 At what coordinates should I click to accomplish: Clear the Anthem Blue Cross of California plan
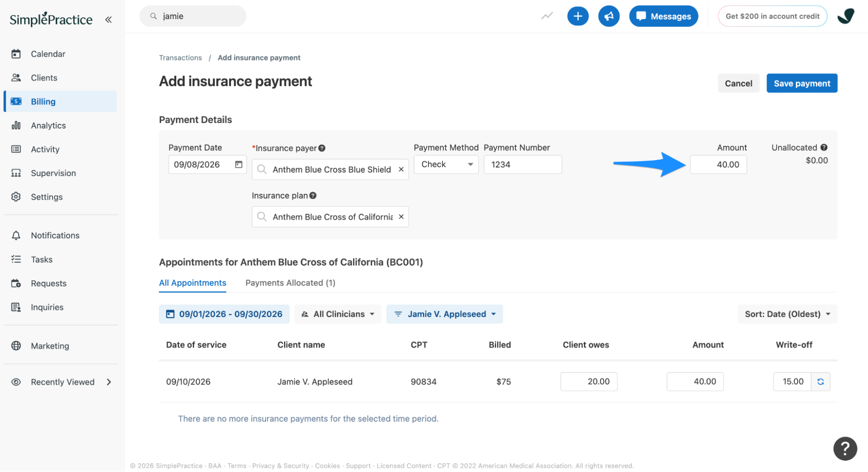[401, 217]
